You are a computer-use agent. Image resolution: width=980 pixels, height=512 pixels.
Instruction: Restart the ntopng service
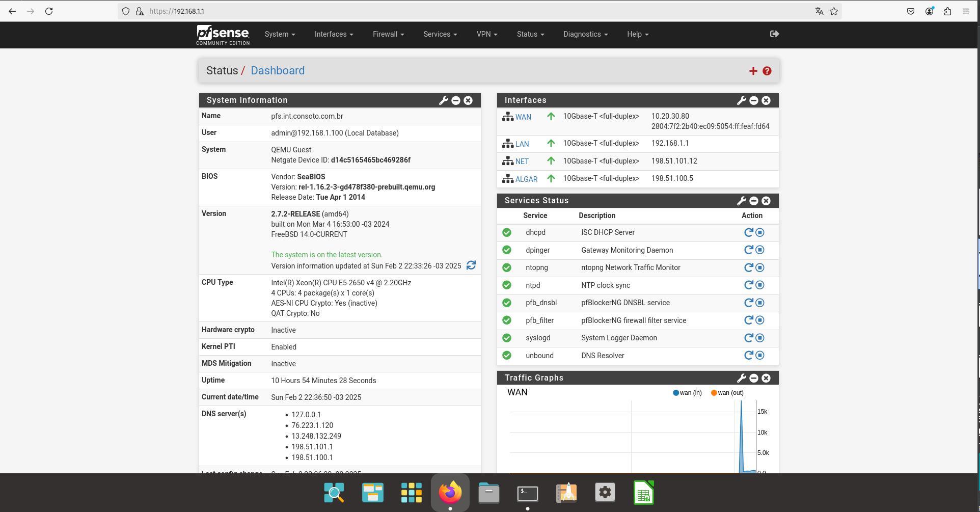[748, 267]
